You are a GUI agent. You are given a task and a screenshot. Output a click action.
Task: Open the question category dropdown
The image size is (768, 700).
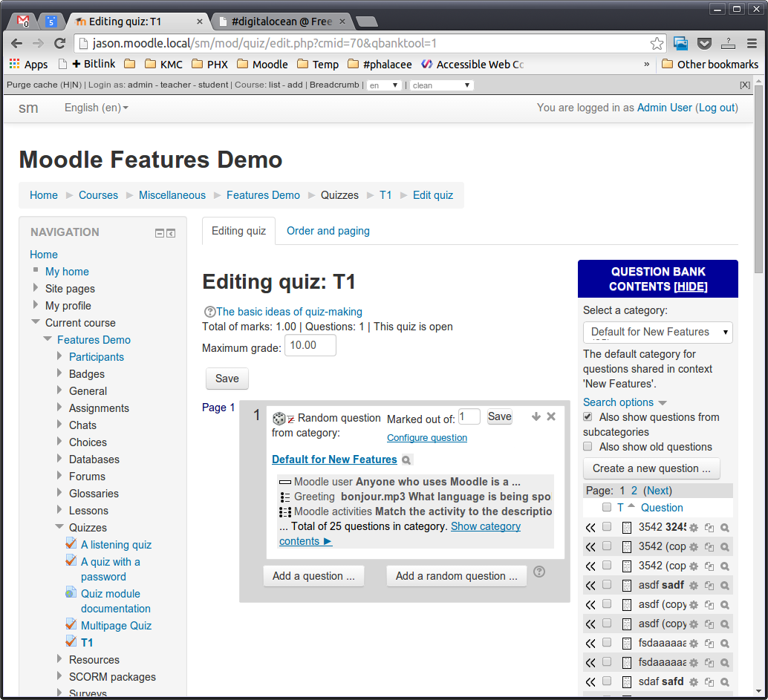click(x=658, y=333)
